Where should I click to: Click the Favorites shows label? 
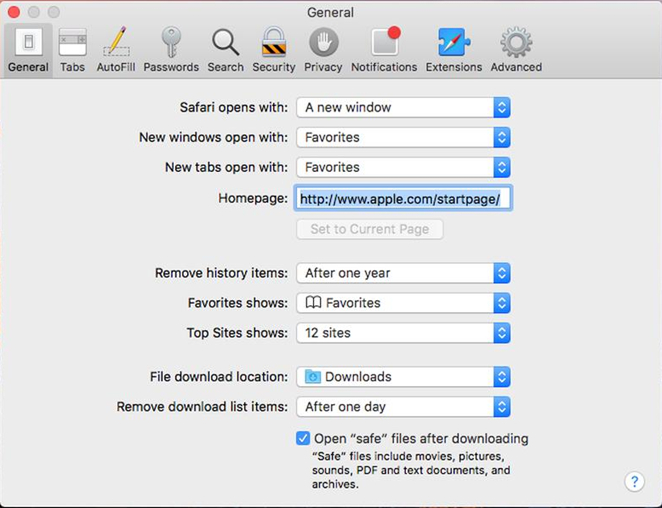(238, 303)
